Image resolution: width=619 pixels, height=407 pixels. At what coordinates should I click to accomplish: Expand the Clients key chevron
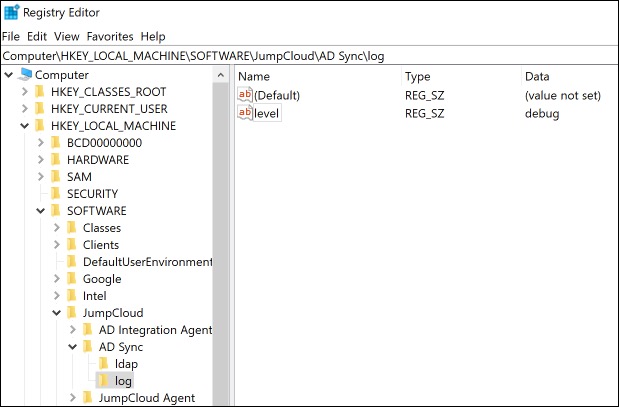click(x=57, y=245)
